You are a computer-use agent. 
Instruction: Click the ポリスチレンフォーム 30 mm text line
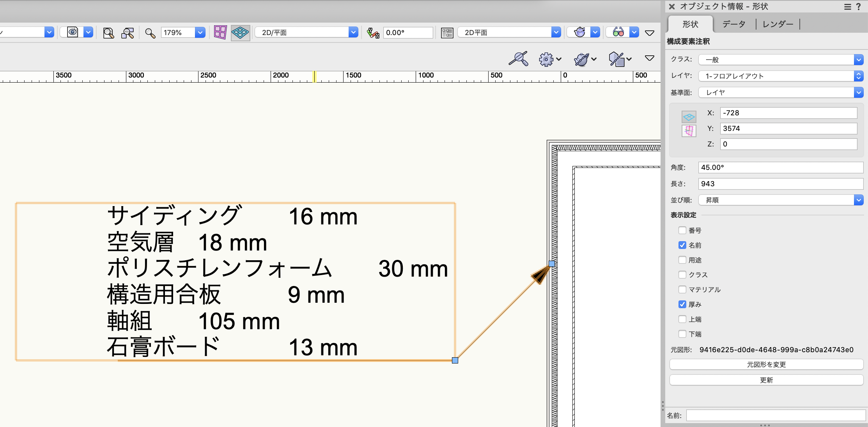pyautogui.click(x=278, y=268)
